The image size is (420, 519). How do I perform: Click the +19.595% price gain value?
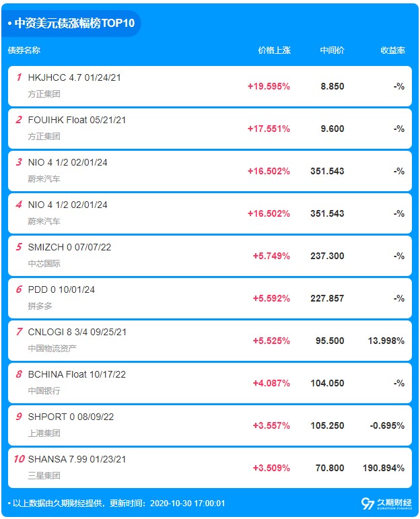[x=269, y=86]
